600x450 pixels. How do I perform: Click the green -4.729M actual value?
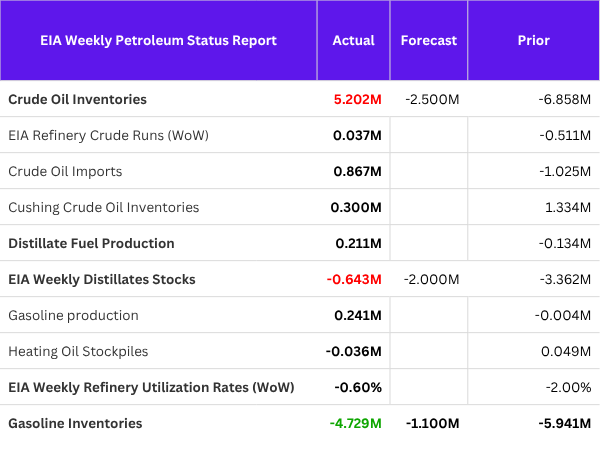pyautogui.click(x=355, y=423)
